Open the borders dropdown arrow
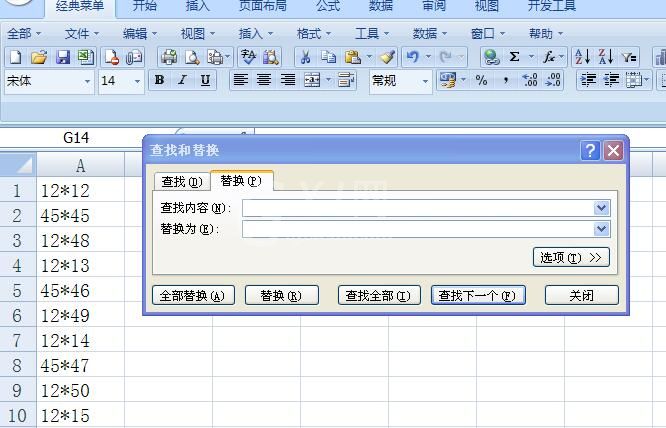Viewport: 666px width, 428px height. (647, 80)
